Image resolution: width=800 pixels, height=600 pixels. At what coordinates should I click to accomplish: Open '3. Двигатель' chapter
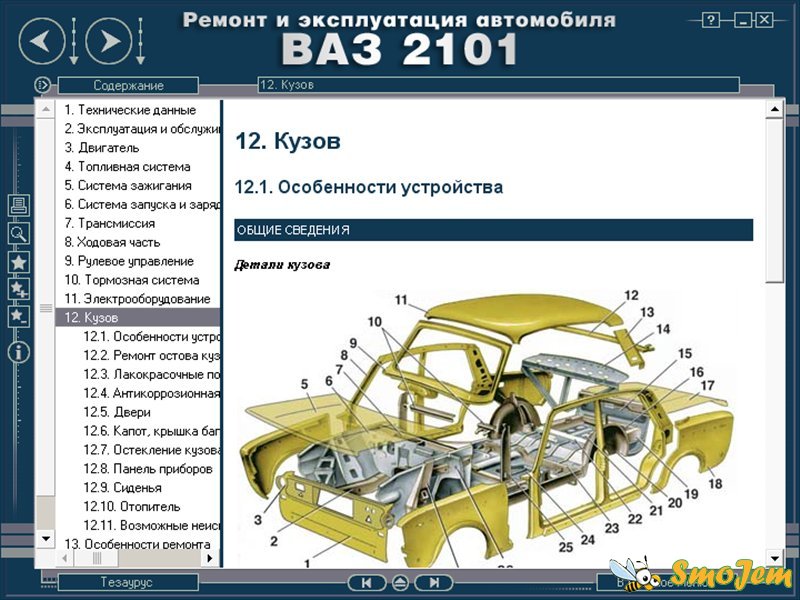click(x=102, y=148)
